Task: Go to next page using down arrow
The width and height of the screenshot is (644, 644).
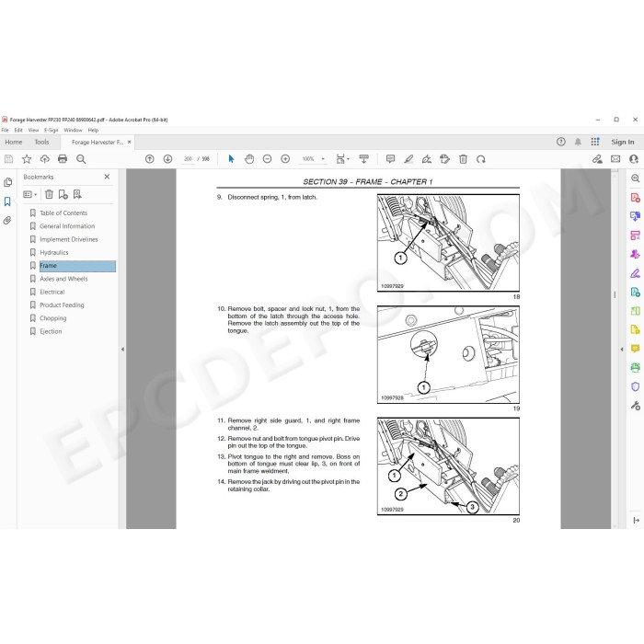Action: coord(167,159)
